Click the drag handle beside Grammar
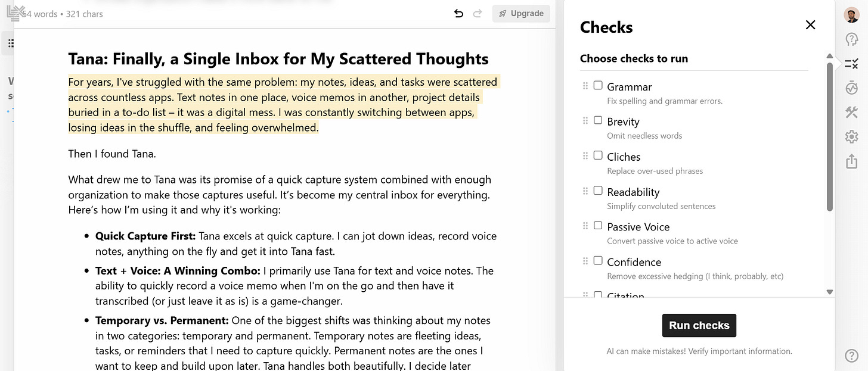This screenshot has height=371, width=868. point(585,86)
